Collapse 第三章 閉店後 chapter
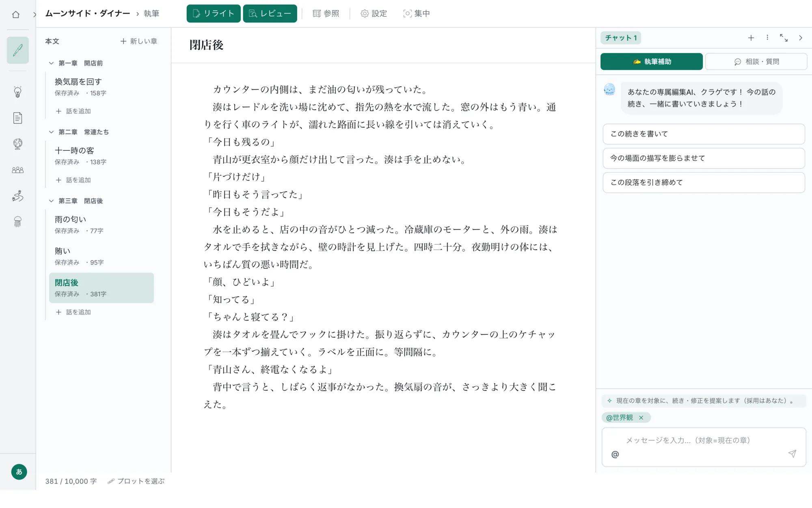Viewport: 812px width, 508px height. tap(51, 201)
